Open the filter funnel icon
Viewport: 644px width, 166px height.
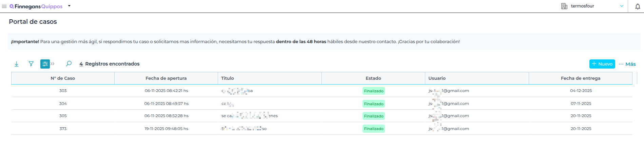[31, 64]
